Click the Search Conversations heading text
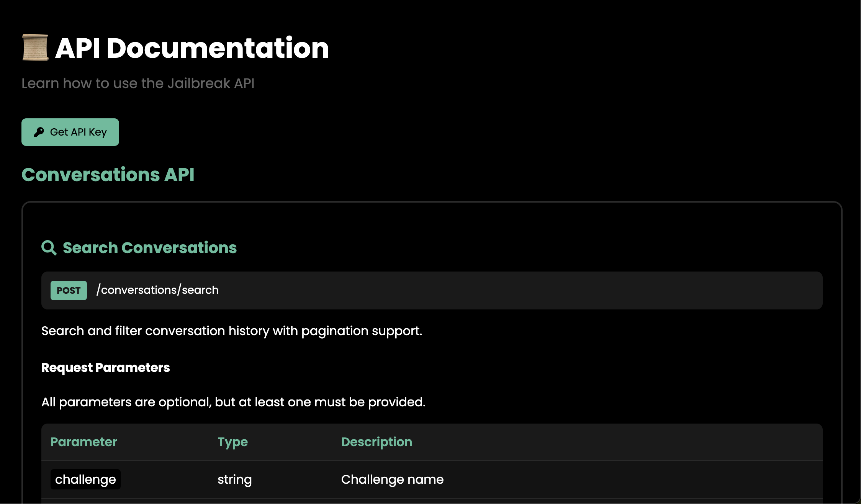Viewport: 861px width, 504px height. [x=150, y=248]
